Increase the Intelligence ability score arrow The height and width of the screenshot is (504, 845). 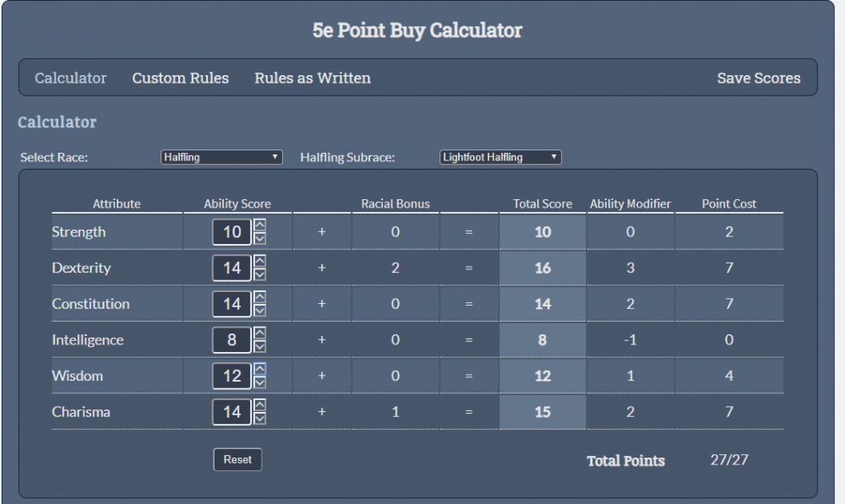click(259, 333)
